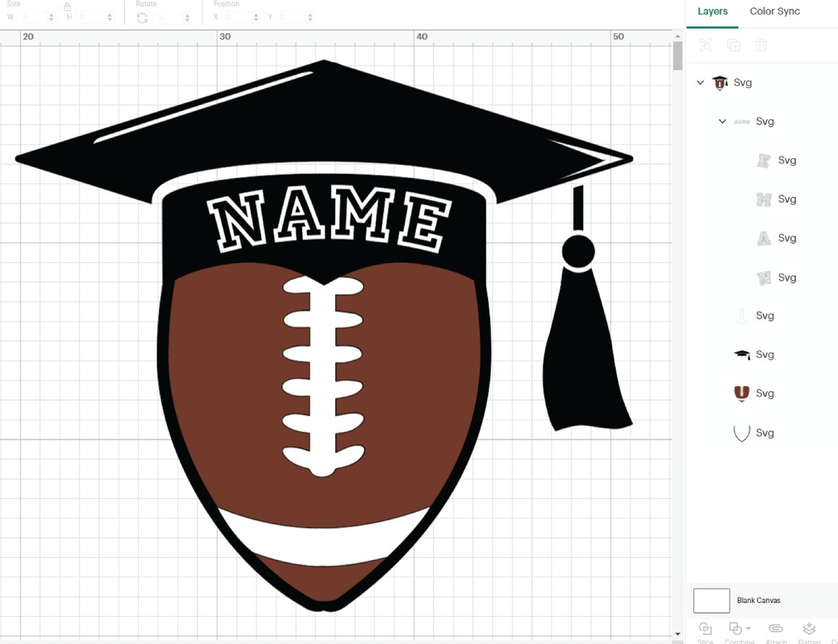
Task: Switch to the Color Sync tab
Action: click(x=774, y=11)
